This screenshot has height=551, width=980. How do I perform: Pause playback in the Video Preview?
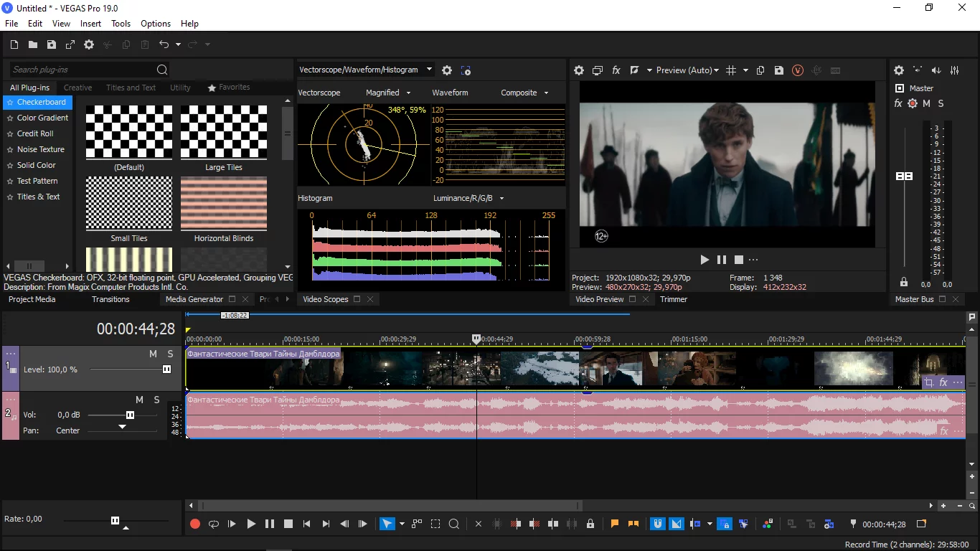(722, 260)
